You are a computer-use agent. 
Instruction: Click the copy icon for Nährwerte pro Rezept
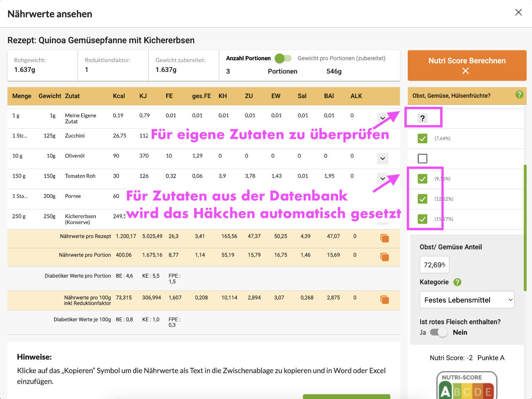tap(384, 238)
